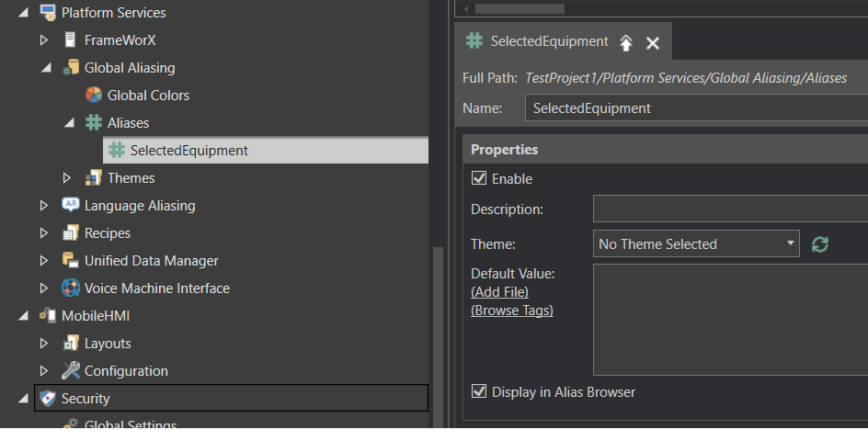Click the Language Aliasing speech bubble icon
The width and height of the screenshot is (868, 441).
tap(70, 205)
